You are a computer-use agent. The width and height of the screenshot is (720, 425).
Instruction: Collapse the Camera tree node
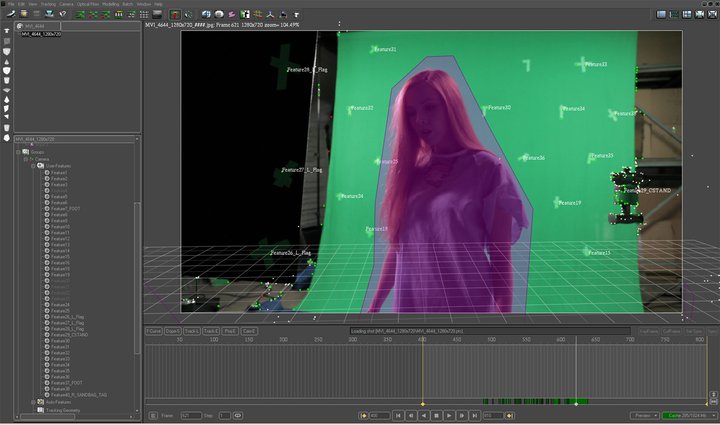[x=26, y=159]
